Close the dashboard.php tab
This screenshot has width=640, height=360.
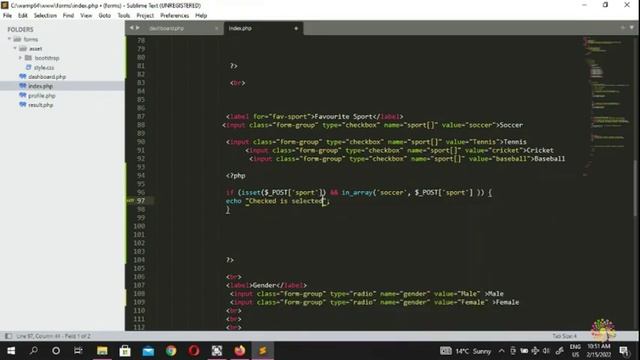click(x=216, y=28)
